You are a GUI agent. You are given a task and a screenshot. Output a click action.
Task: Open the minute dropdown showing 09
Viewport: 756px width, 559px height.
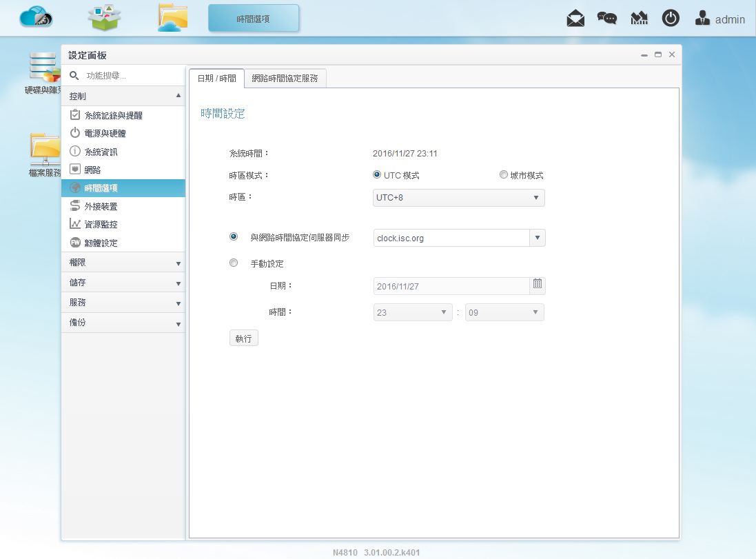[x=504, y=312]
